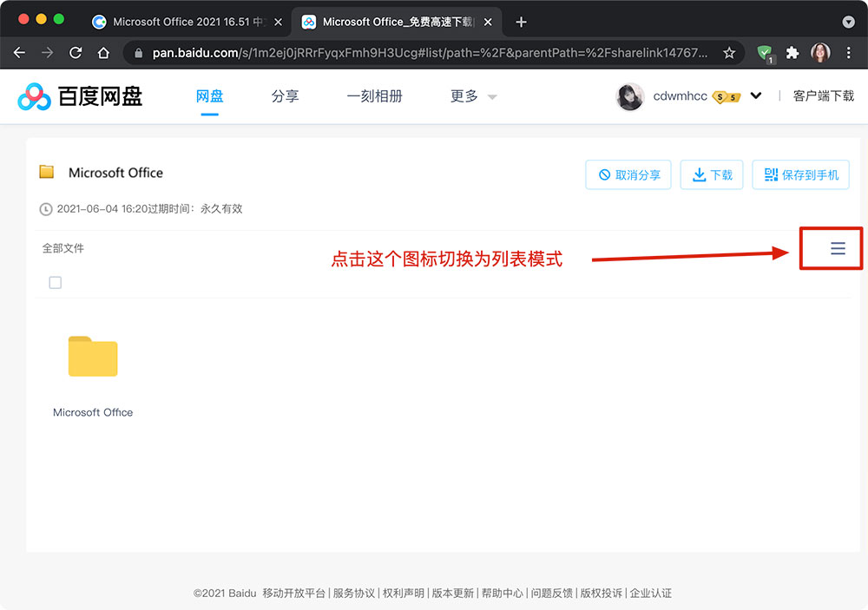
Task: Open 企业认证 footer link
Action: click(x=651, y=594)
